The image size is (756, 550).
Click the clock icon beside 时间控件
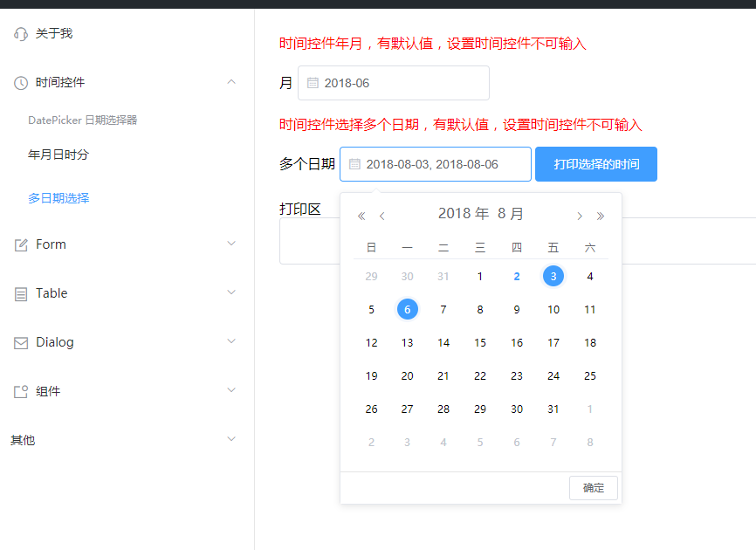(21, 83)
